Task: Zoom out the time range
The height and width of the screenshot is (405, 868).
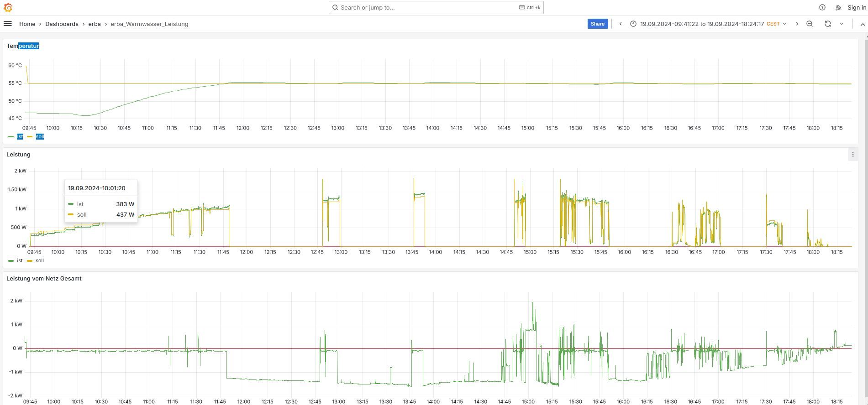Action: (x=809, y=24)
